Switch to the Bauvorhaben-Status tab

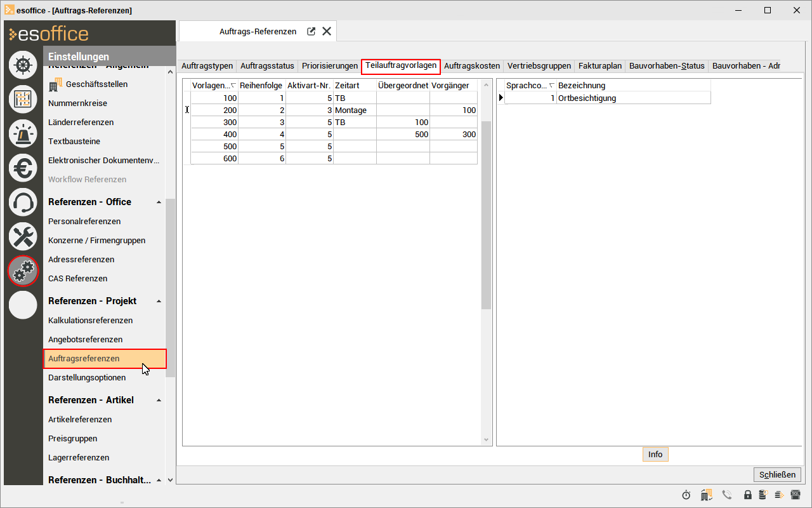[x=667, y=66]
